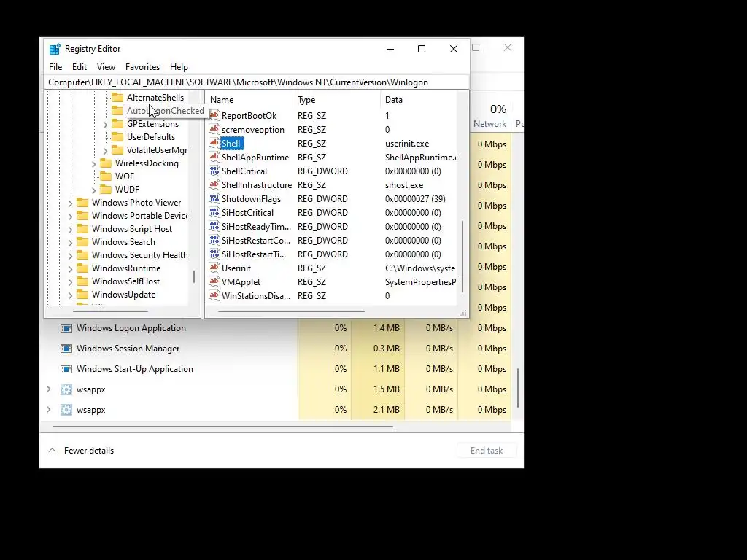
Task: Expand the WindowsRuntime registry key
Action: click(71, 269)
